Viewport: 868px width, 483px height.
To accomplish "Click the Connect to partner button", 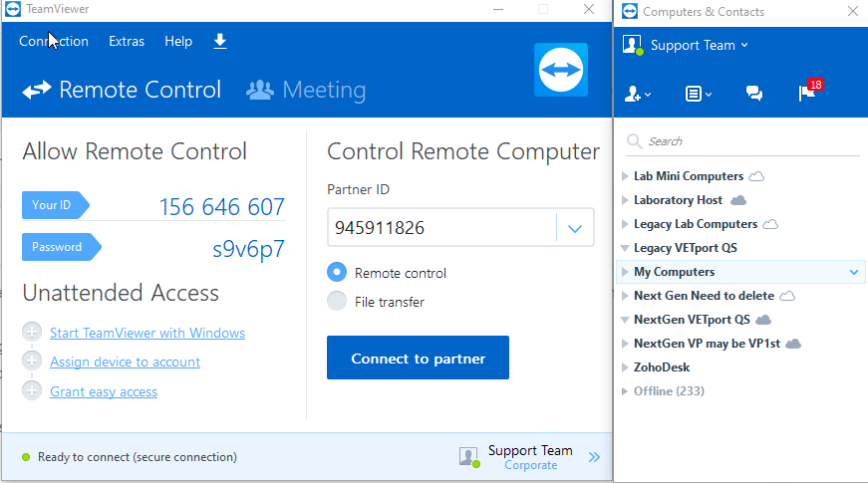I will (418, 358).
